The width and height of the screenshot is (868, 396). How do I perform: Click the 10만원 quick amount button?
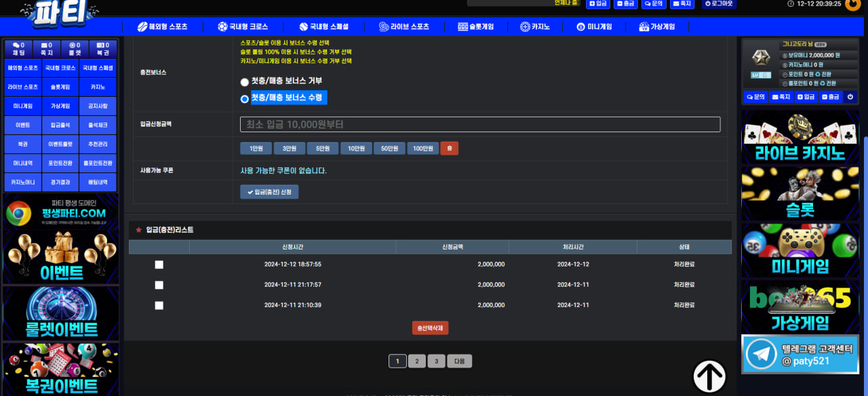[356, 148]
